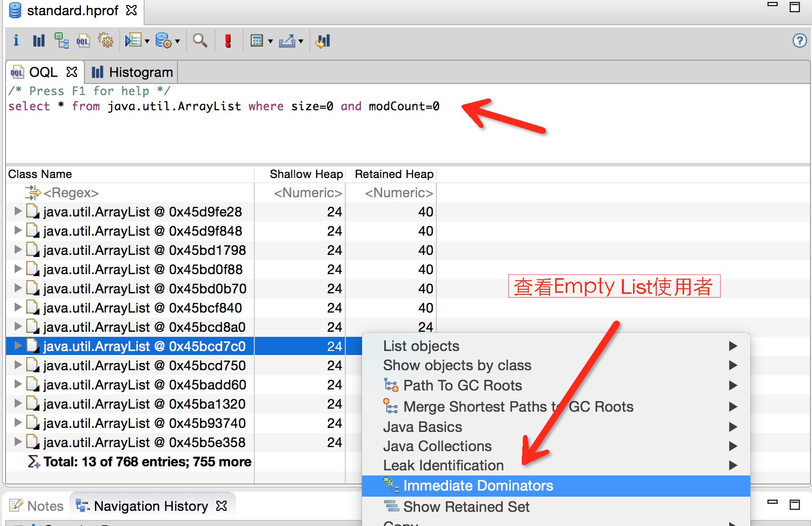This screenshot has height=526, width=812.
Task: Click the Find Object magnifier icon
Action: [x=200, y=40]
